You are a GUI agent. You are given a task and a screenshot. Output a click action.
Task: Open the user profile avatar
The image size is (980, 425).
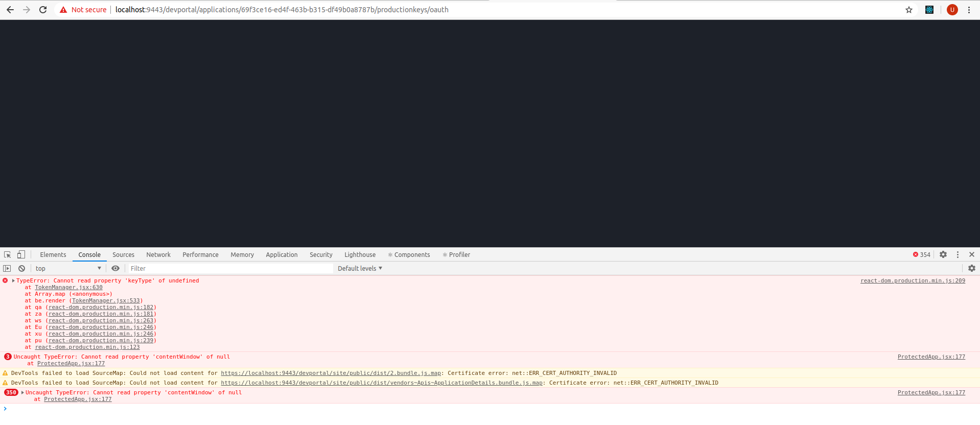pyautogui.click(x=952, y=10)
